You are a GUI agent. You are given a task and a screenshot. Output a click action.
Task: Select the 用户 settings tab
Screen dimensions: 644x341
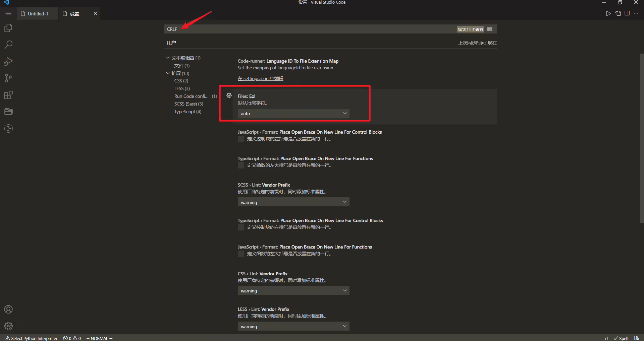pos(171,43)
